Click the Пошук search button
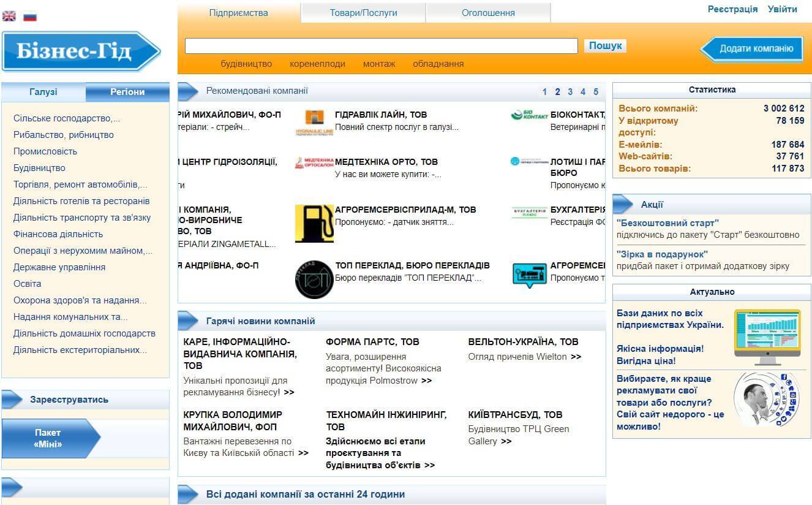The image size is (812, 505). tap(604, 45)
